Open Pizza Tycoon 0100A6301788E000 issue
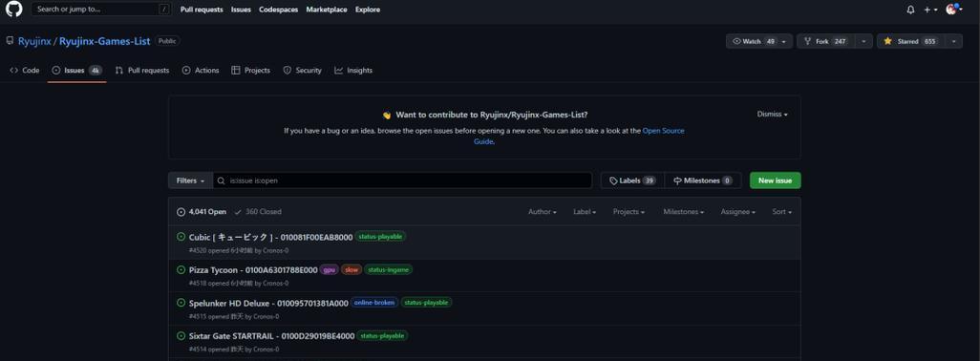Viewport: 980px width, 361px height. point(253,270)
